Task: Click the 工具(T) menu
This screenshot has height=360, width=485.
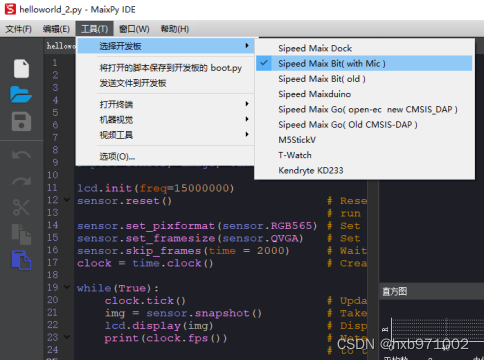Action: coord(95,29)
